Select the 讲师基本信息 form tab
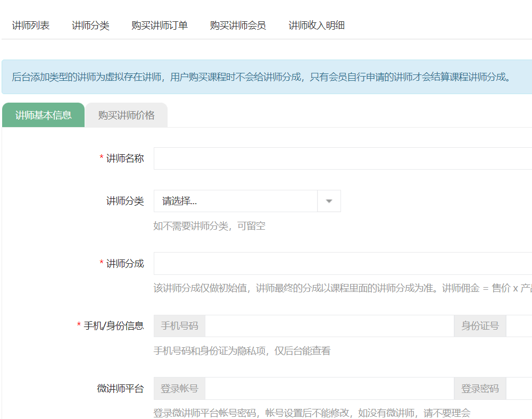This screenshot has height=419, width=532. click(x=44, y=115)
